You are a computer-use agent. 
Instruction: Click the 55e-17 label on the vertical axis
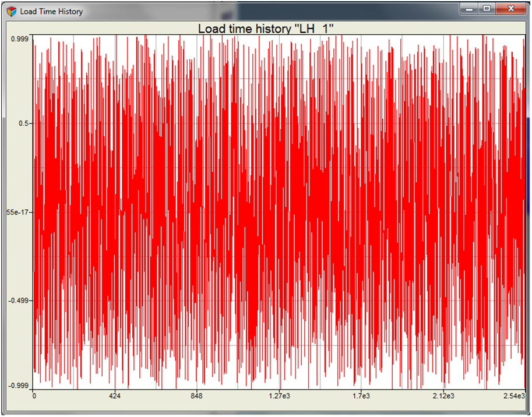coord(19,213)
